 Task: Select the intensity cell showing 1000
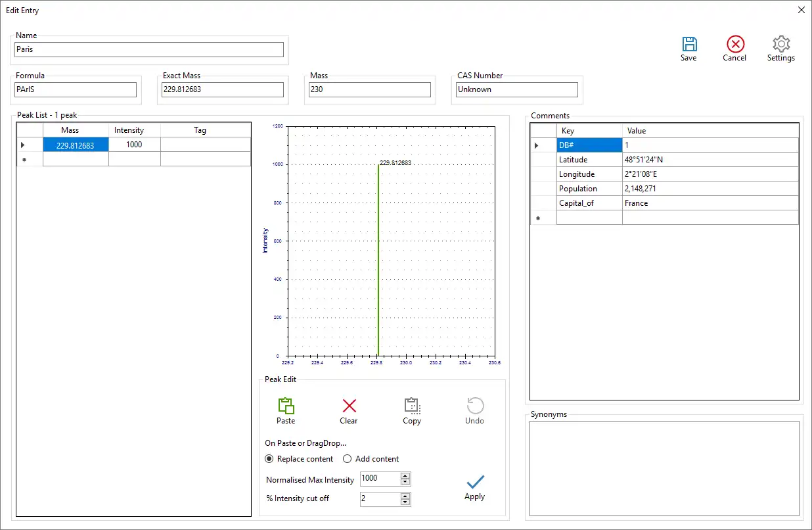135,145
